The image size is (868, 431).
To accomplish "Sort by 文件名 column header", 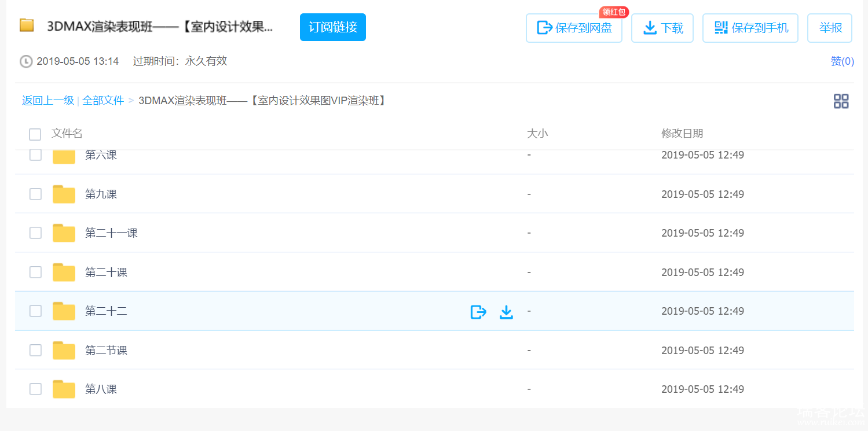I will point(67,134).
